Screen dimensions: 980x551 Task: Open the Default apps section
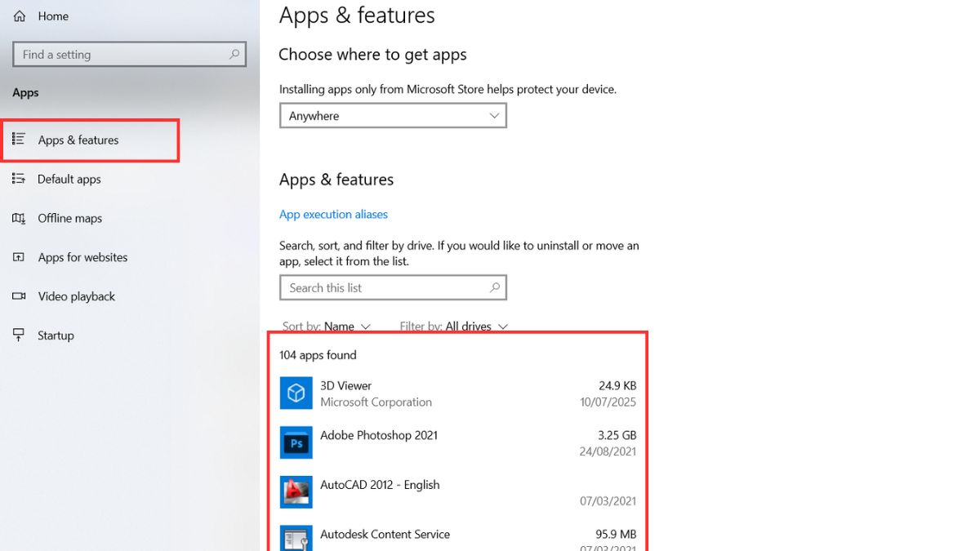tap(69, 179)
